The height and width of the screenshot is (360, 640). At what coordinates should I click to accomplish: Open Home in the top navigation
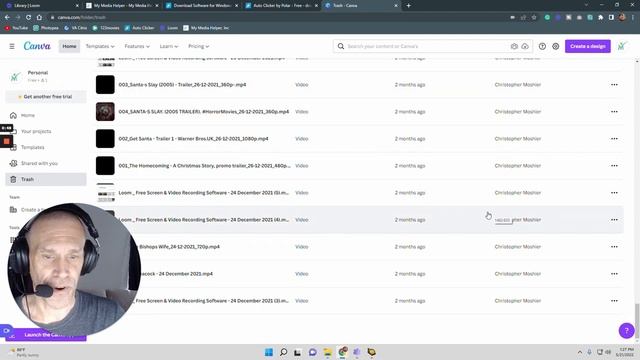coord(69,46)
